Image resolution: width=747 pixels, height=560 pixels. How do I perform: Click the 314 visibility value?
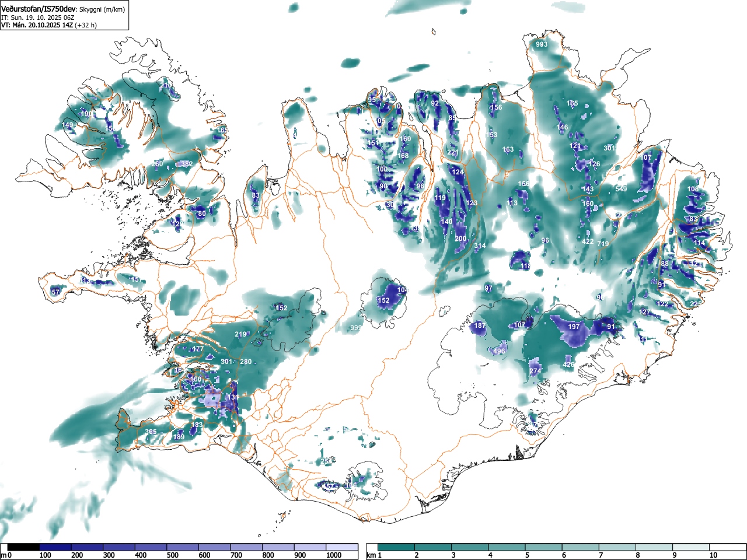(480, 246)
